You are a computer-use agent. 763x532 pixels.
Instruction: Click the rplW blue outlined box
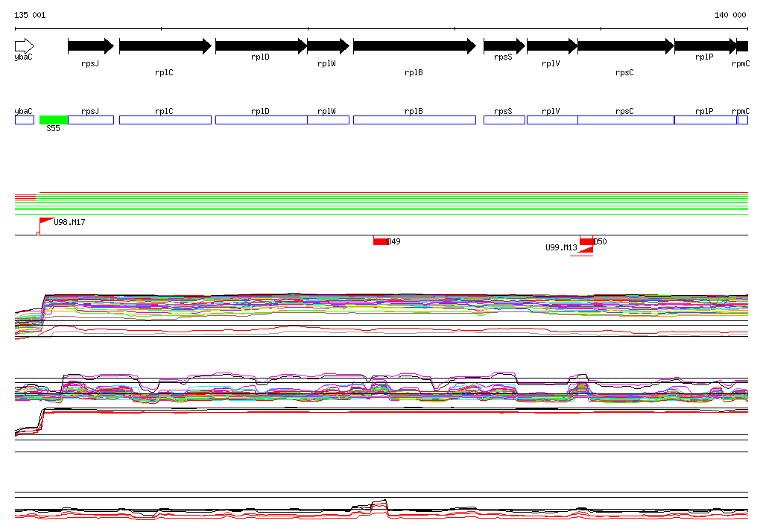click(329, 120)
